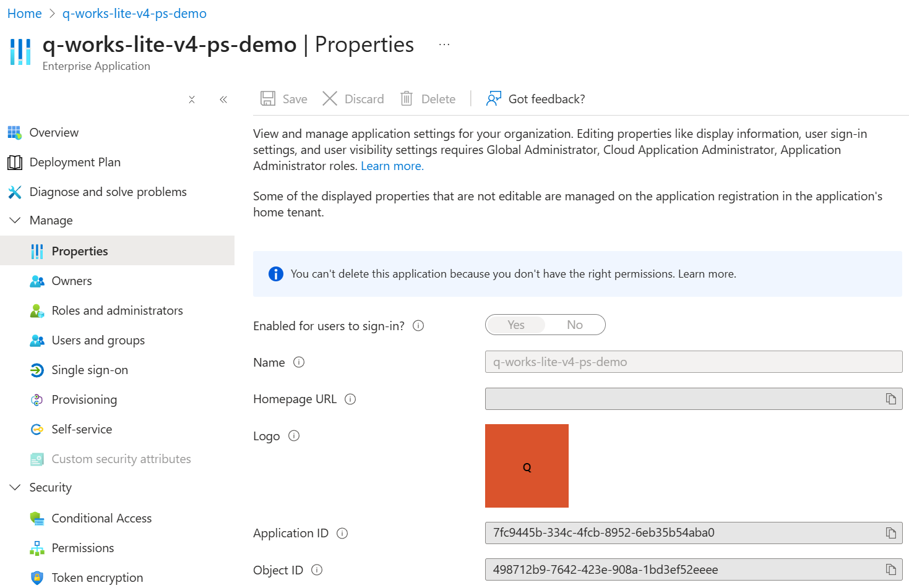This screenshot has width=909, height=588.
Task: Open the ellipsis more options menu
Action: [x=444, y=45]
